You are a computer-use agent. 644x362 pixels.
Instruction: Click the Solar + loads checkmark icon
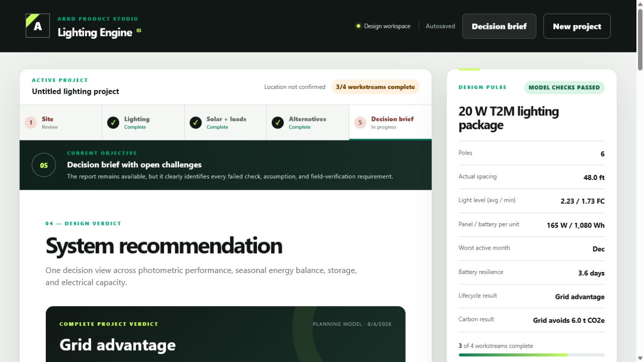[195, 123]
